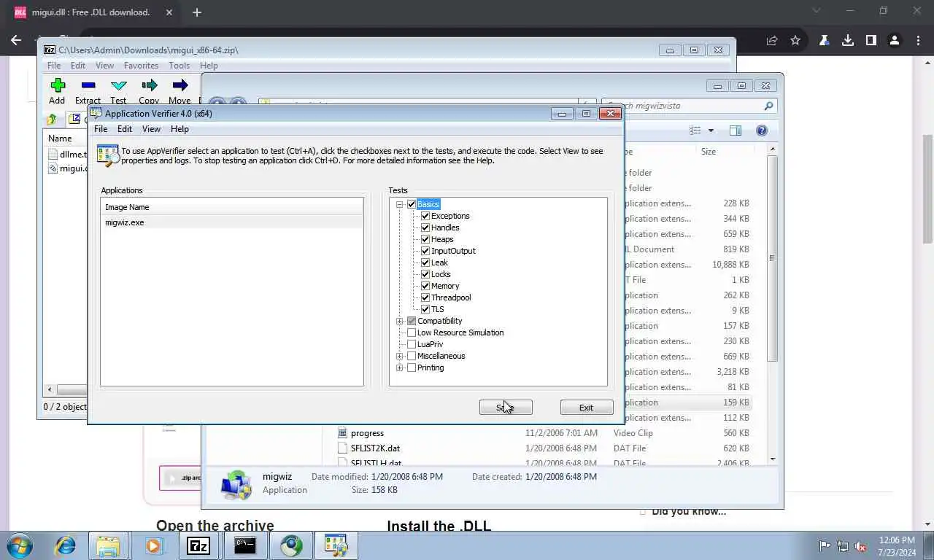Open Windows Media Player taskbar icon
Viewport: 934px width, 560px height.
point(153,545)
